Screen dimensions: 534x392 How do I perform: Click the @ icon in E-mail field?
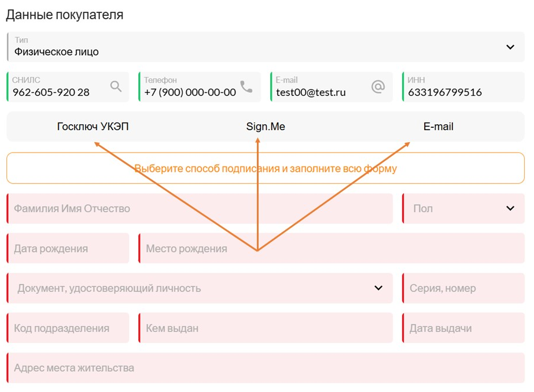tap(378, 87)
